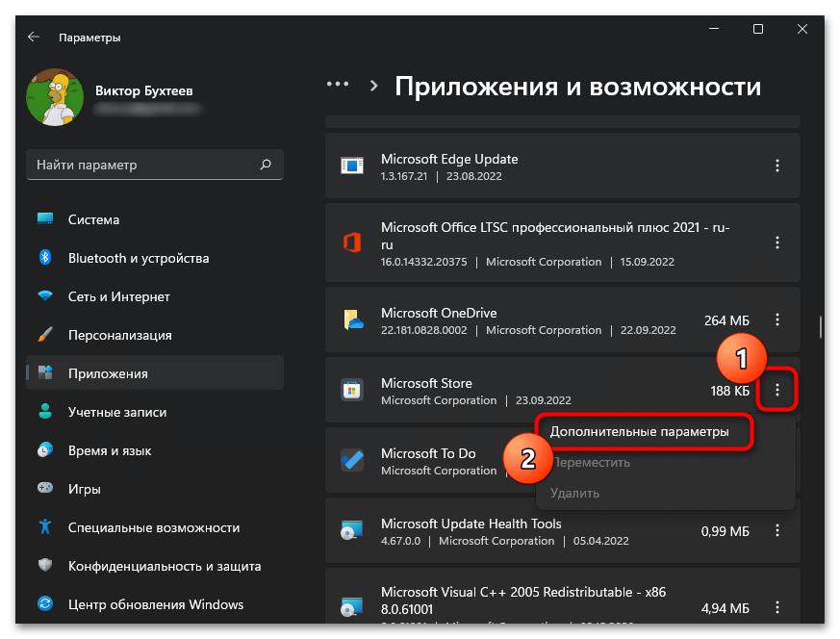Click the Виктор Бухтеев profile avatar
The width and height of the screenshot is (840, 639).
click(56, 98)
